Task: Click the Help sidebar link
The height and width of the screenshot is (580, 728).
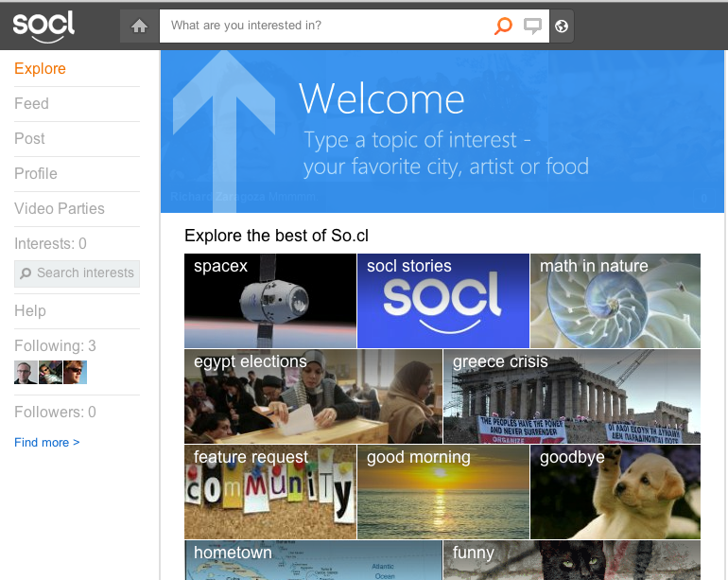Action: (x=30, y=311)
